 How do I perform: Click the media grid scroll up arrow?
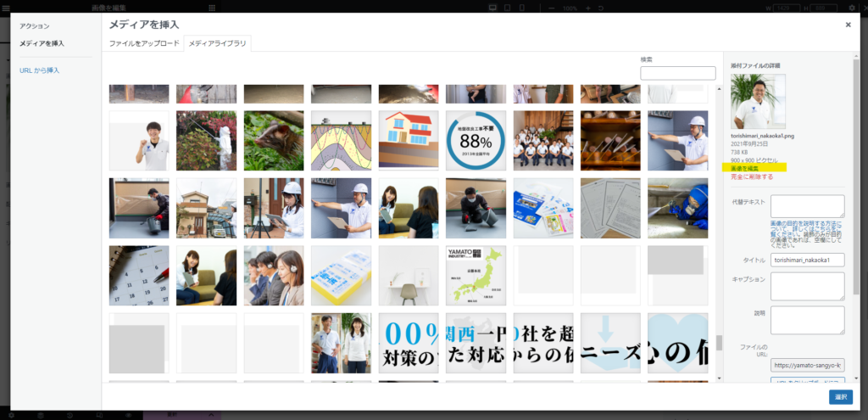click(x=719, y=88)
